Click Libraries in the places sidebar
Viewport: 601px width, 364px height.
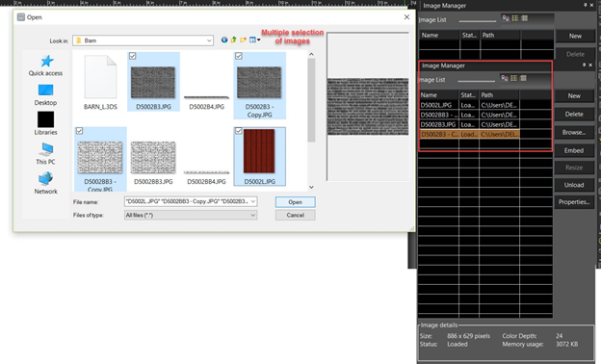tap(45, 123)
